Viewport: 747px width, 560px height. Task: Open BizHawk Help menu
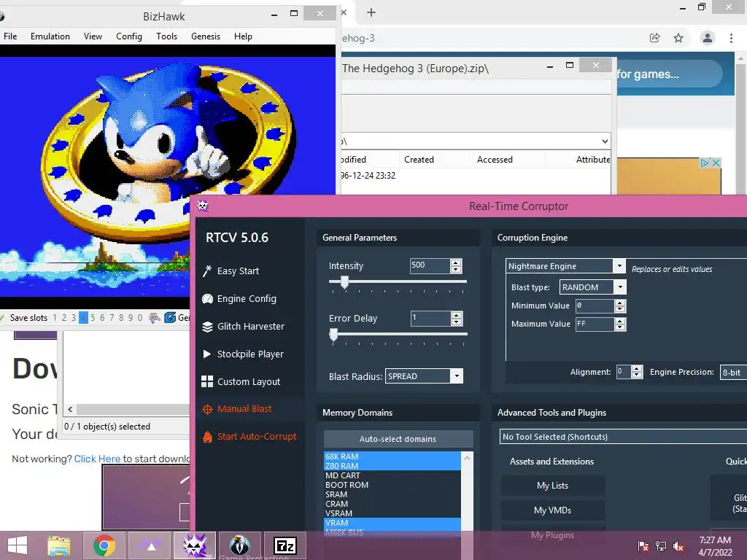(x=243, y=36)
